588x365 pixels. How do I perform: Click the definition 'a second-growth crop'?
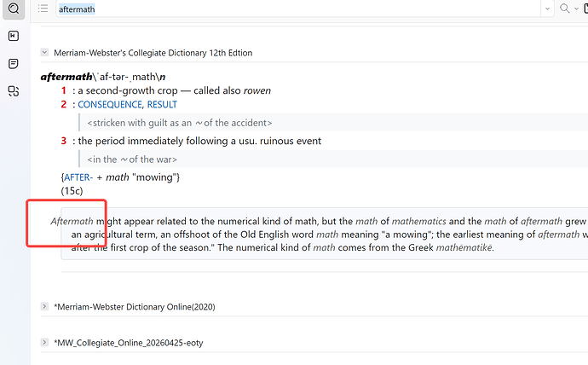click(128, 90)
